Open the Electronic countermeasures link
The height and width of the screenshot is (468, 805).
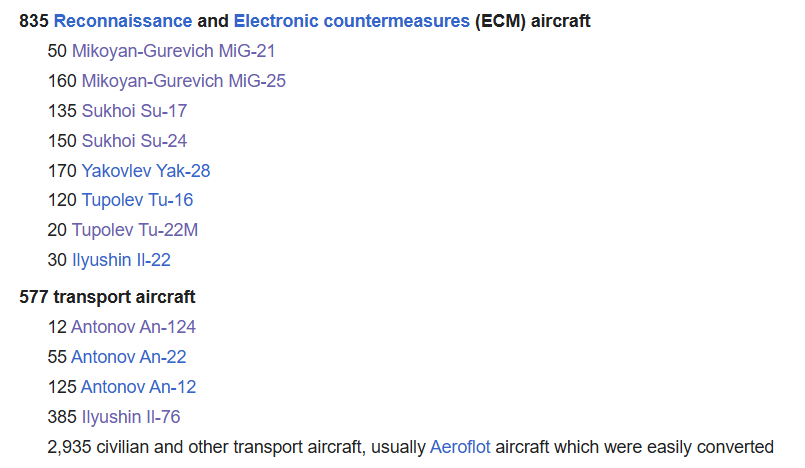pos(351,21)
